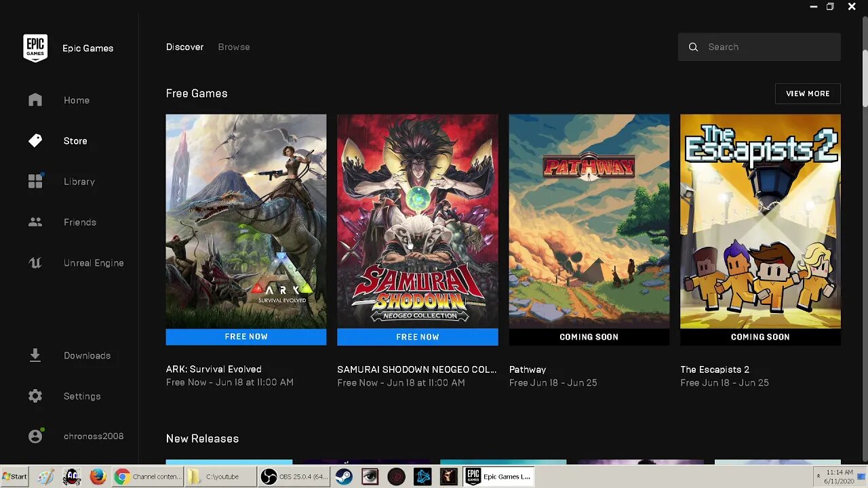This screenshot has width=868, height=488.
Task: Click FREE NOW under Samurai Shodown cover
Action: [x=418, y=337]
